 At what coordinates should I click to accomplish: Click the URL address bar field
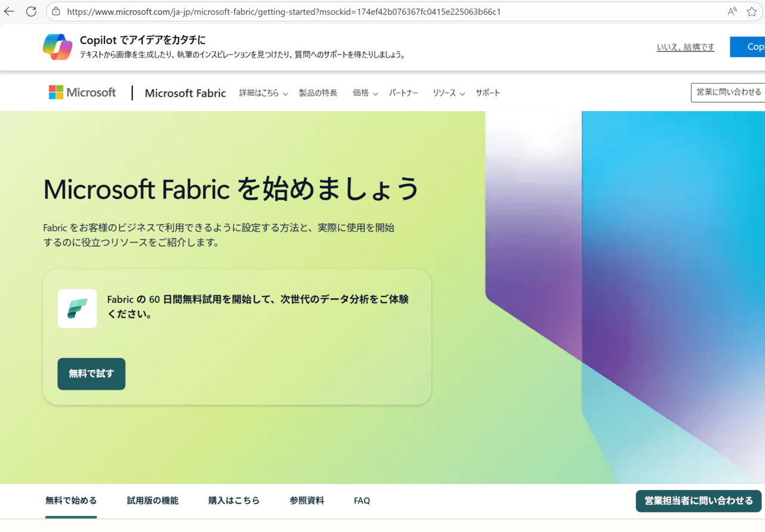[359, 11]
